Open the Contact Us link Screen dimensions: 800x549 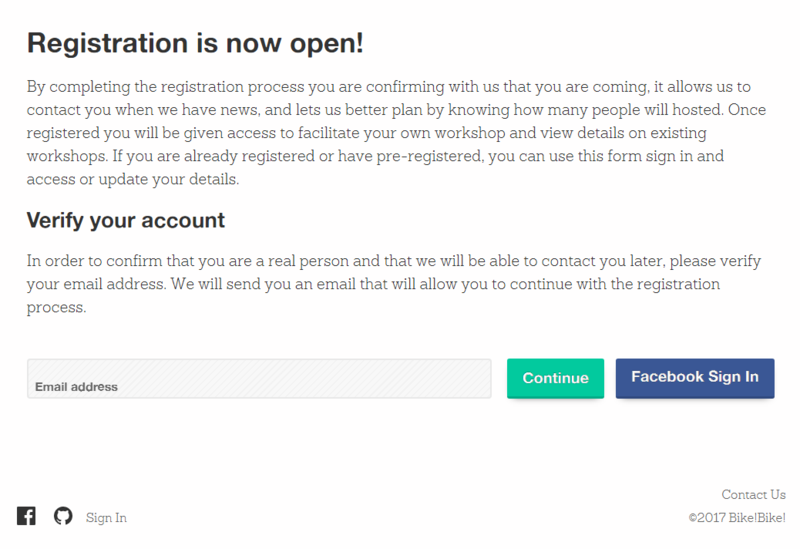coord(753,494)
